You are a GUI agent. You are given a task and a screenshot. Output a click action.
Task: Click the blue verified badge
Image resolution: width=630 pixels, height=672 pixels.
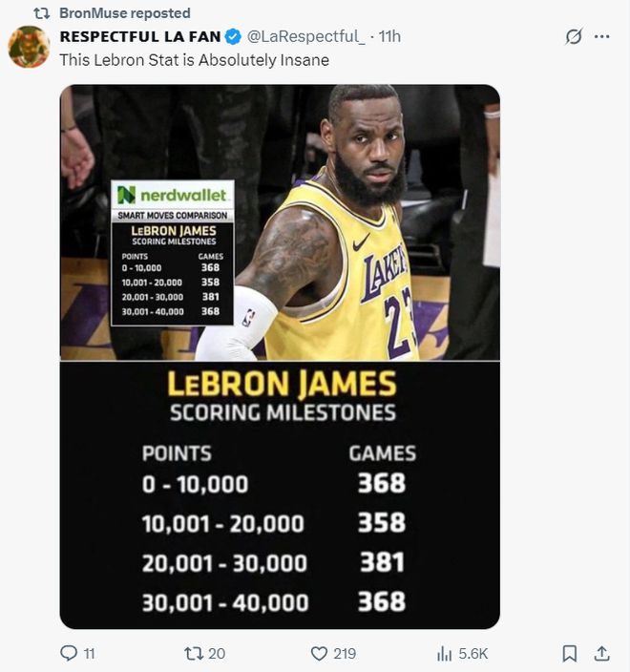233,37
